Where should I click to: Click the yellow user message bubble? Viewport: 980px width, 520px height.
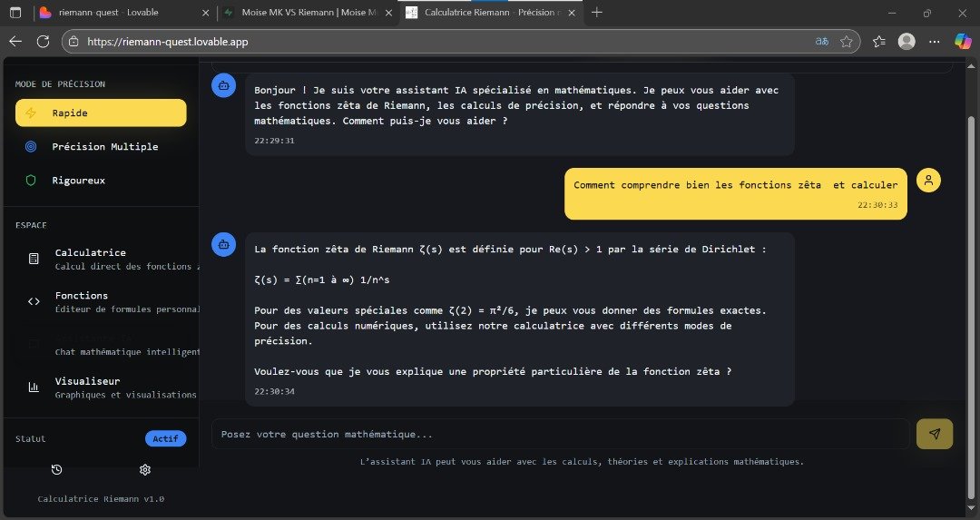[x=736, y=193]
